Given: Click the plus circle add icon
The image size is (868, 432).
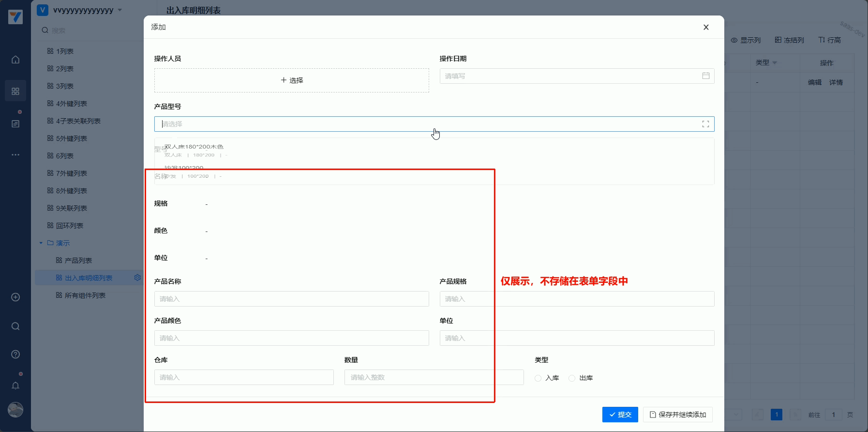Looking at the screenshot, I should coord(15,297).
